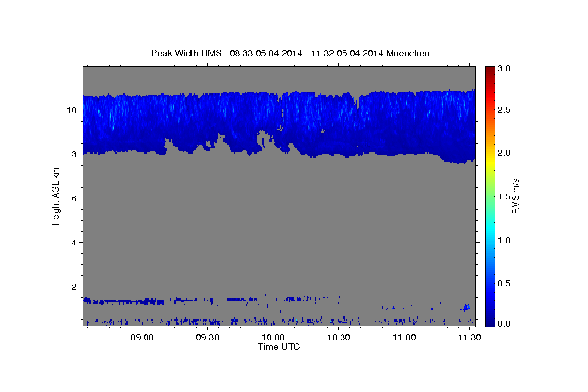Click the 11:00 time tick label
Viewport: 588px width, 392px height.
(404, 338)
